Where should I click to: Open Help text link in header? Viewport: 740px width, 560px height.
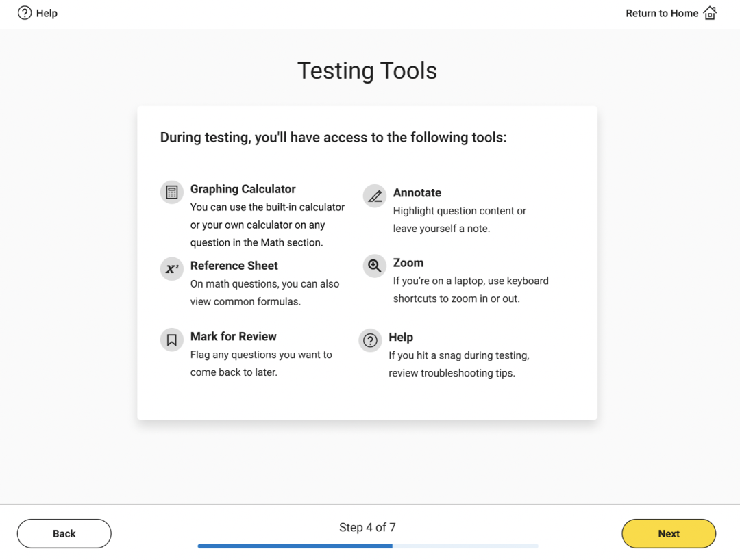pyautogui.click(x=47, y=13)
